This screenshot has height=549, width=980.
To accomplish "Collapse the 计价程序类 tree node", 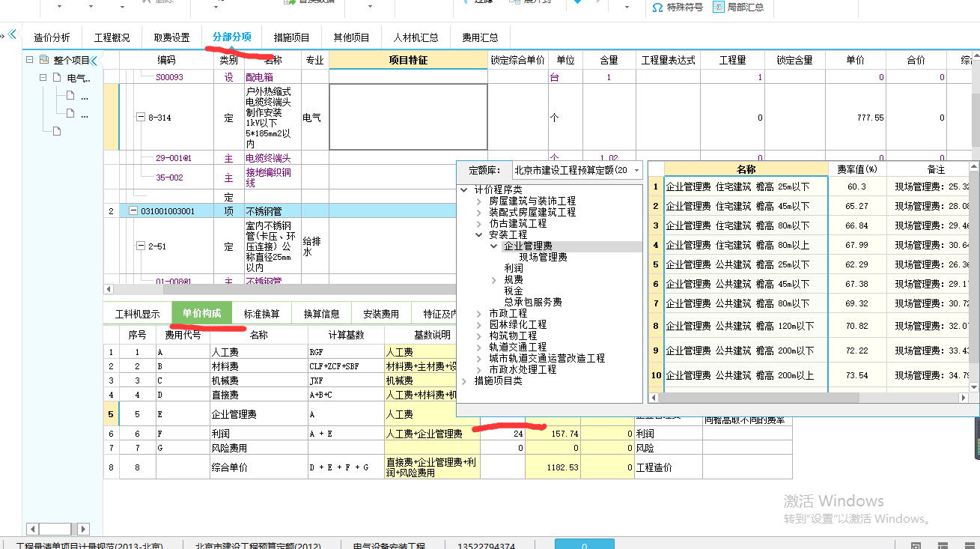I will tap(465, 189).
